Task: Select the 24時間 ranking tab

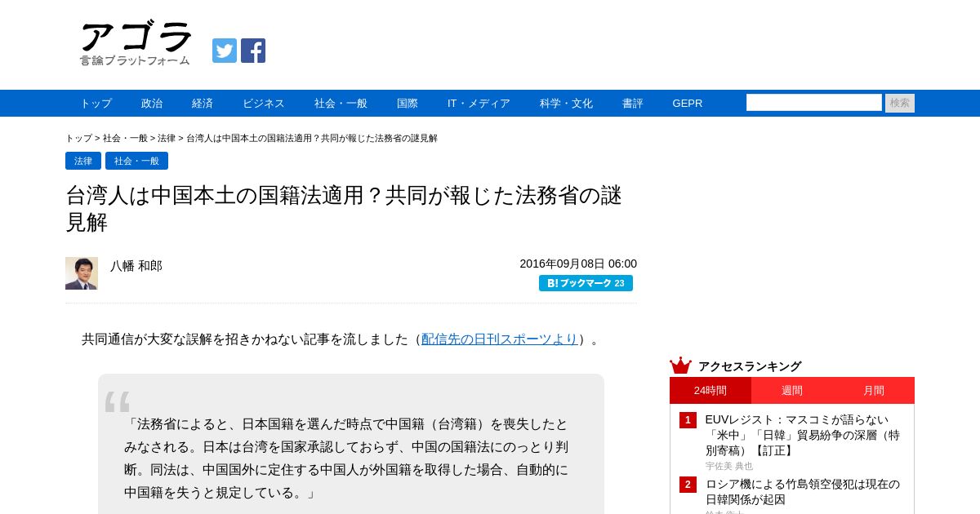Action: [x=710, y=391]
